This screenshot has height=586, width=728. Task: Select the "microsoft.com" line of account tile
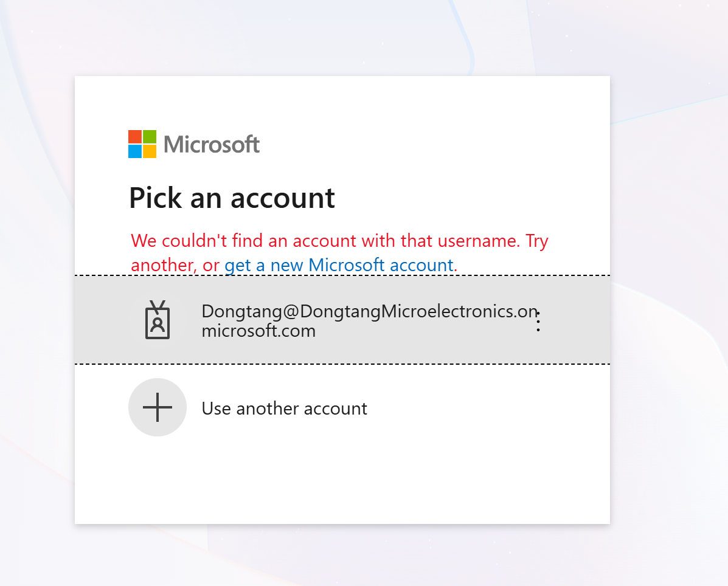(x=258, y=331)
